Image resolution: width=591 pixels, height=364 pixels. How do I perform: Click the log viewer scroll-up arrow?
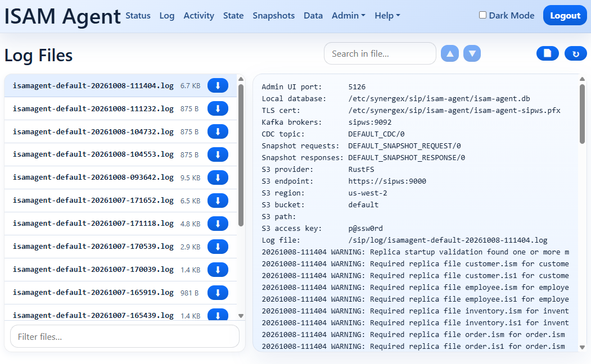point(582,79)
